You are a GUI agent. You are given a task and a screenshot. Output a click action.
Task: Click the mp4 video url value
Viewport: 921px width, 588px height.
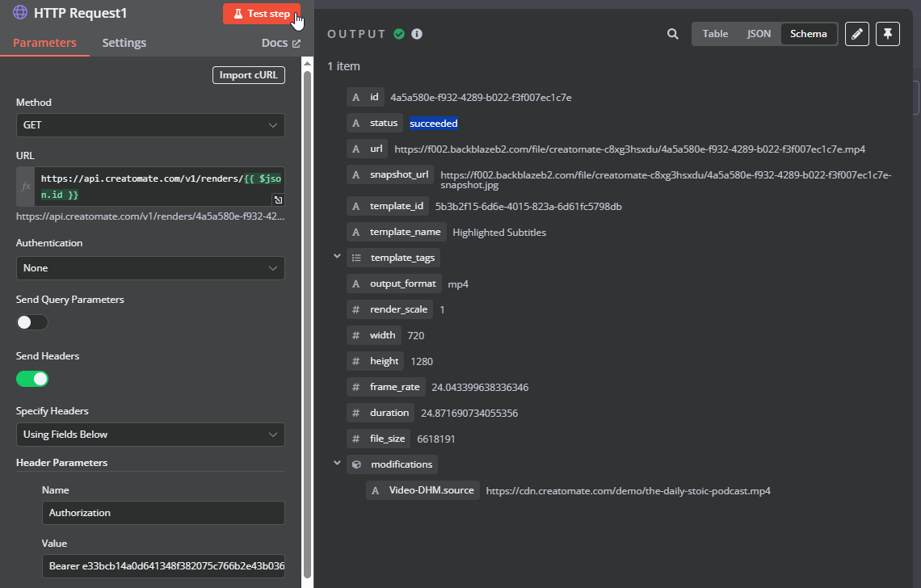pyautogui.click(x=629, y=149)
